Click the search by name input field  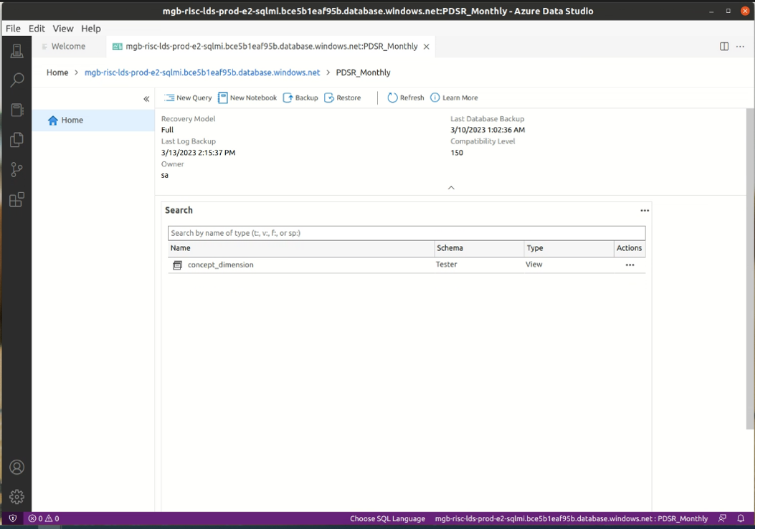pyautogui.click(x=406, y=233)
